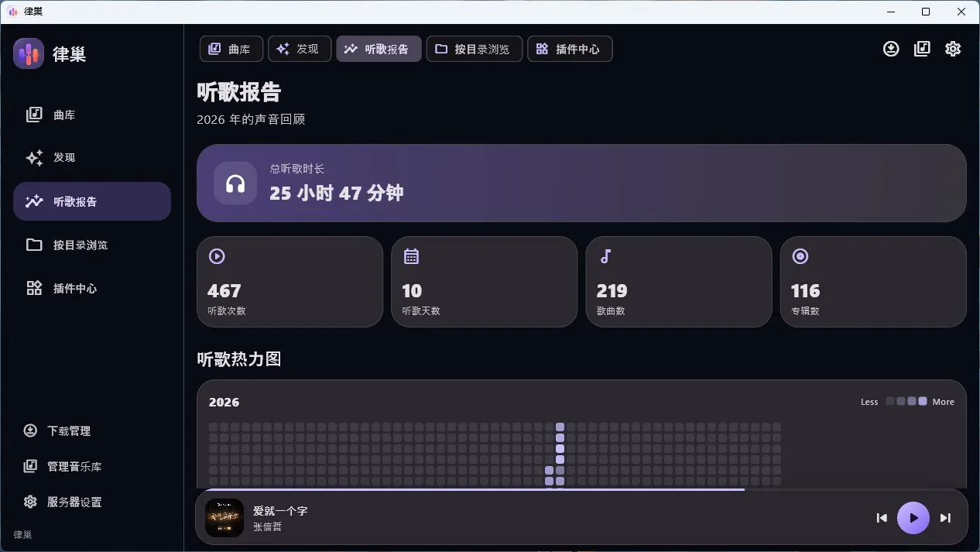Open 按目录浏览 in the left sidebar
This screenshot has width=980, height=552.
click(x=92, y=245)
